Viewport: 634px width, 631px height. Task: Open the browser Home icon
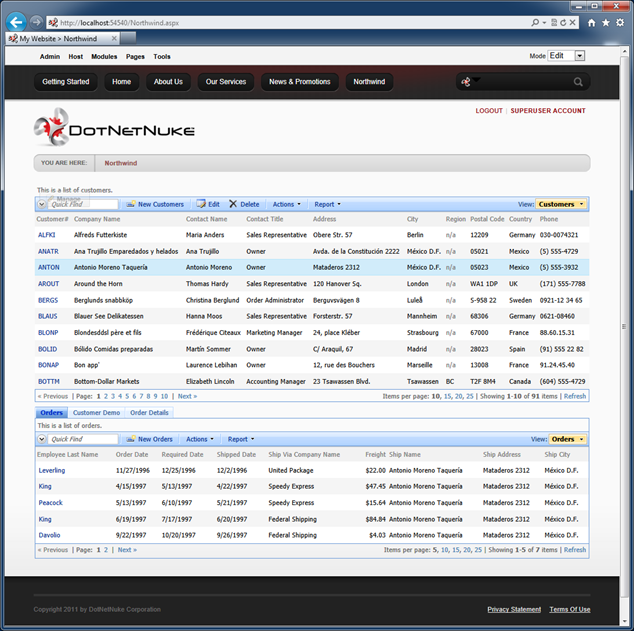[x=592, y=23]
